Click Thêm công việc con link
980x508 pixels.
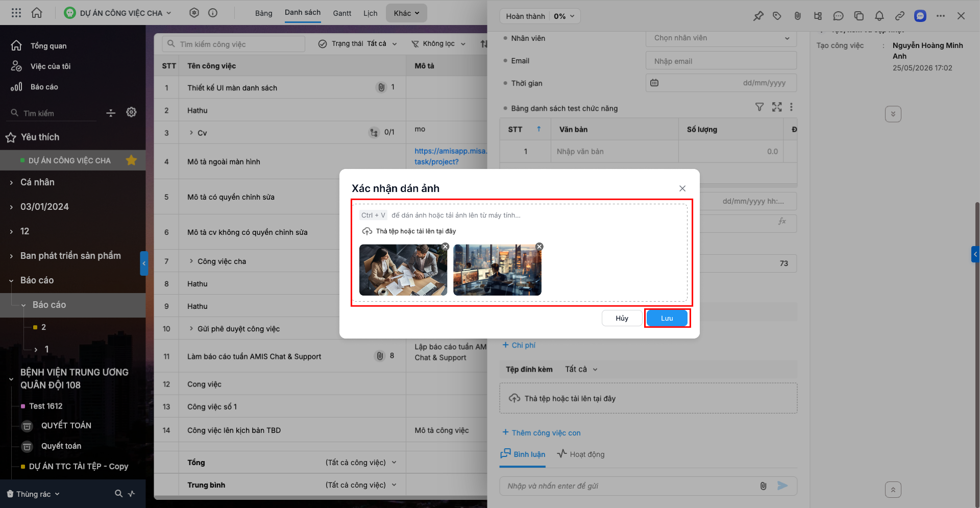(x=541, y=432)
